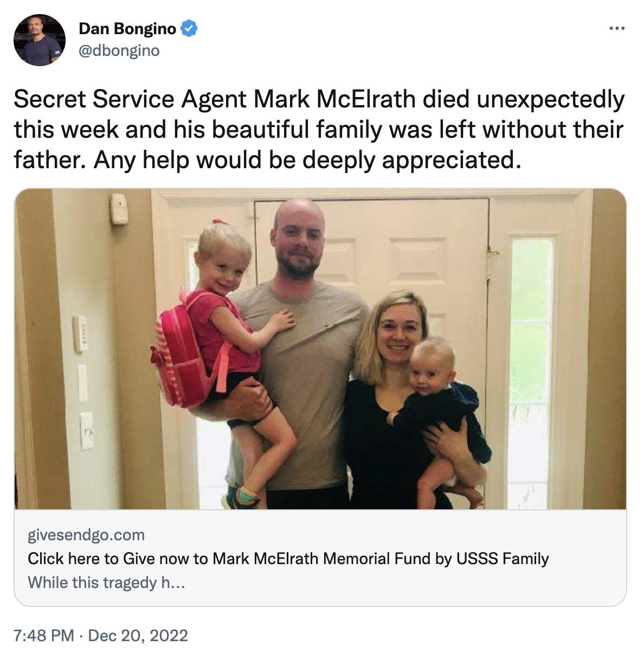Open the Mark McElrath Memorial Fund card title
This screenshot has width=644, height=652.
pyautogui.click(x=288, y=559)
